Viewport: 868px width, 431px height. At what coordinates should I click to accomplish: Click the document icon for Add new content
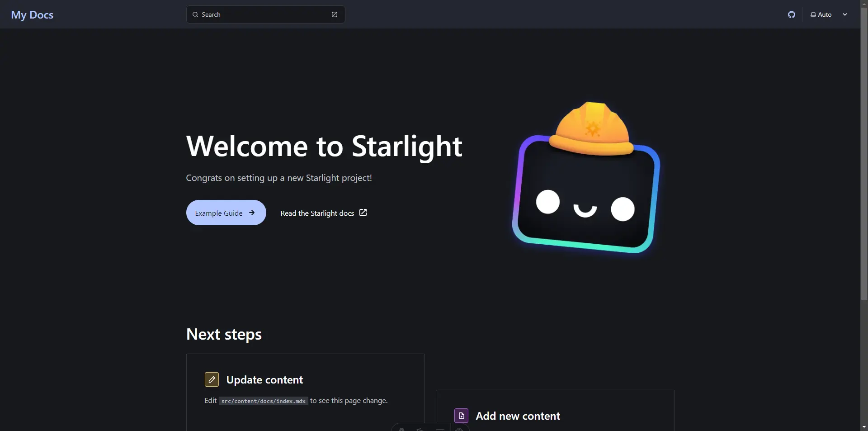(461, 416)
